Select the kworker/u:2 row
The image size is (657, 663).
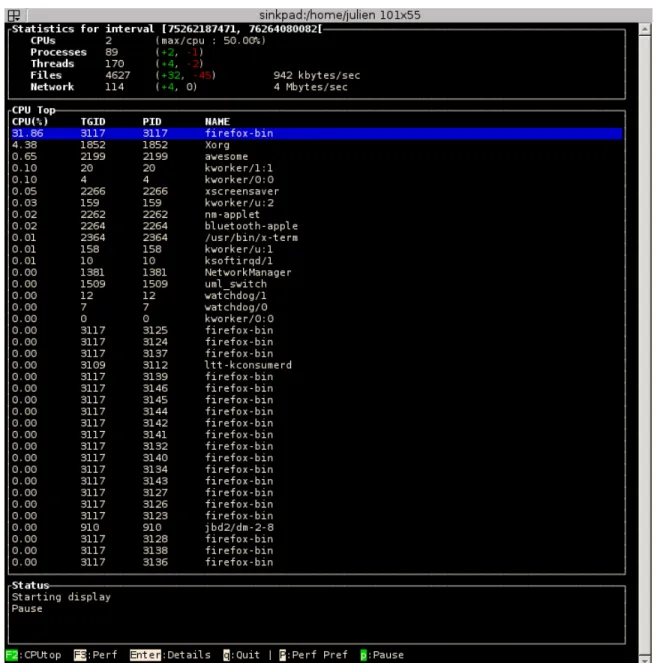pyautogui.click(x=317, y=203)
